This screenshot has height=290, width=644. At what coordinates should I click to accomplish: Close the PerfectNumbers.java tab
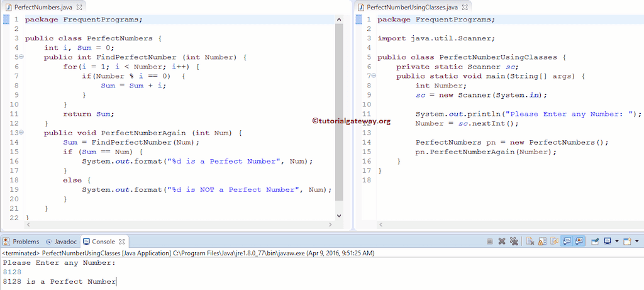(79, 7)
